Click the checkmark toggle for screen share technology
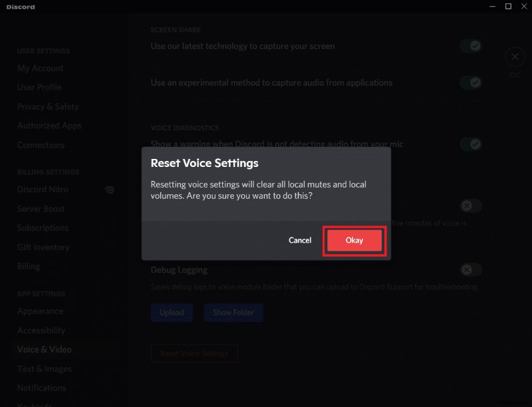This screenshot has width=532, height=407. [x=471, y=46]
